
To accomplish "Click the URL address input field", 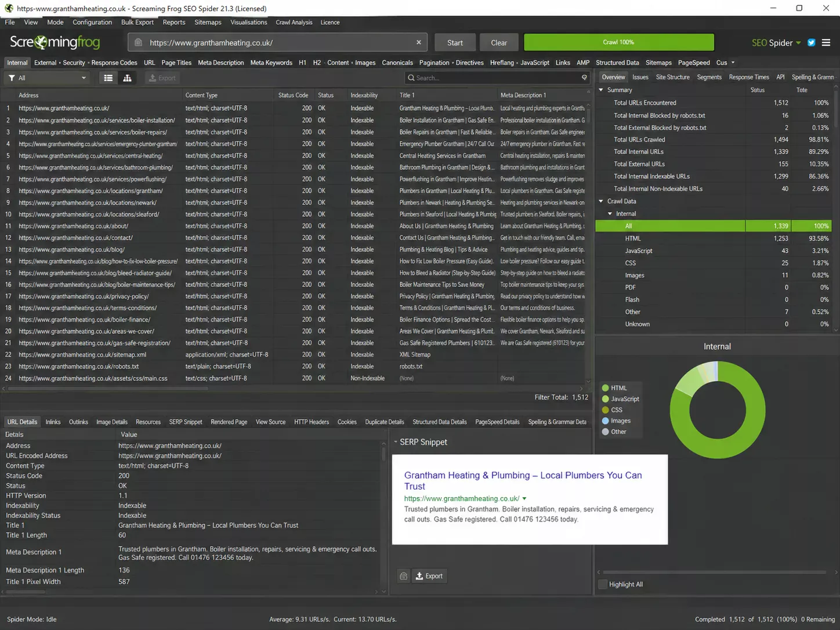I will (277, 42).
